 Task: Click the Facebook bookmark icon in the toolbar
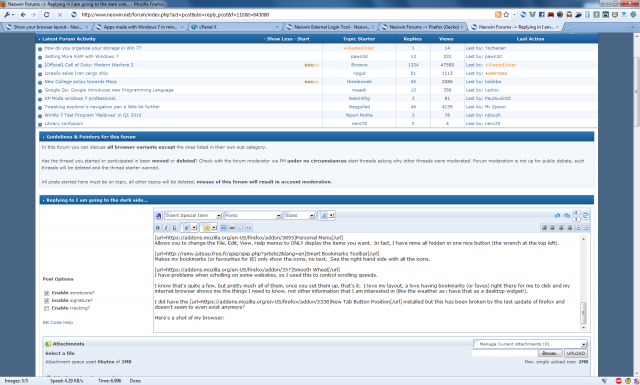pos(542,15)
